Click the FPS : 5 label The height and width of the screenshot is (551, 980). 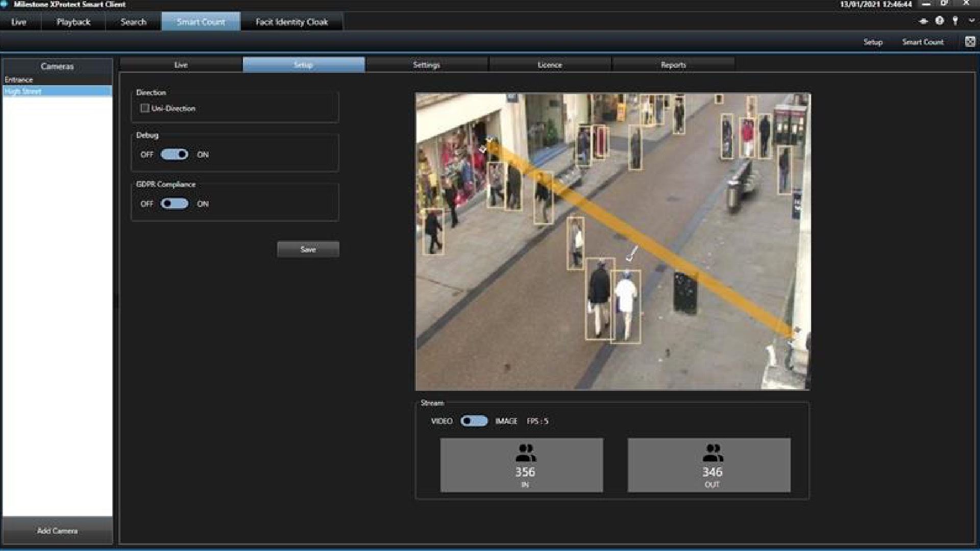pyautogui.click(x=537, y=421)
